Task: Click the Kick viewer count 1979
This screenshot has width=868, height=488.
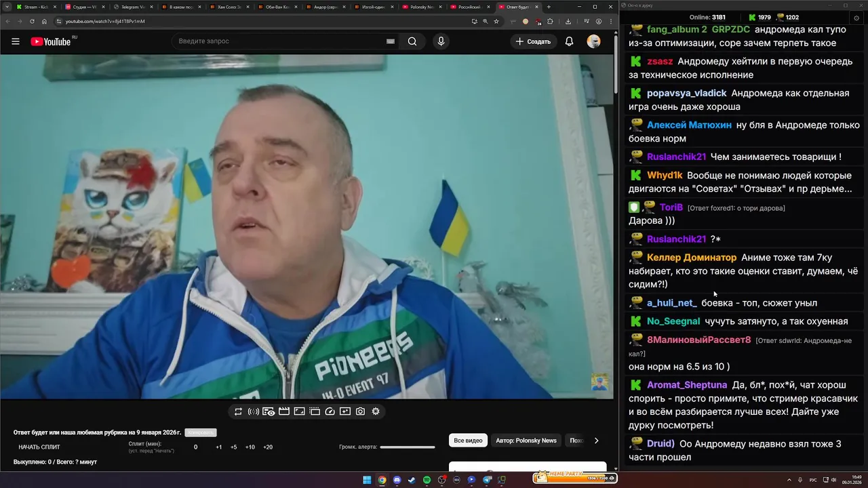Action: coord(764,18)
